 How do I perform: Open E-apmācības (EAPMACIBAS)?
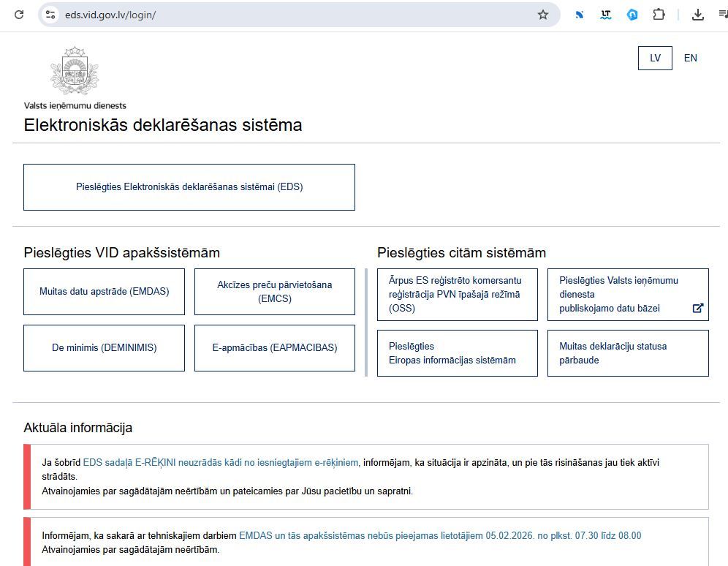click(x=274, y=348)
